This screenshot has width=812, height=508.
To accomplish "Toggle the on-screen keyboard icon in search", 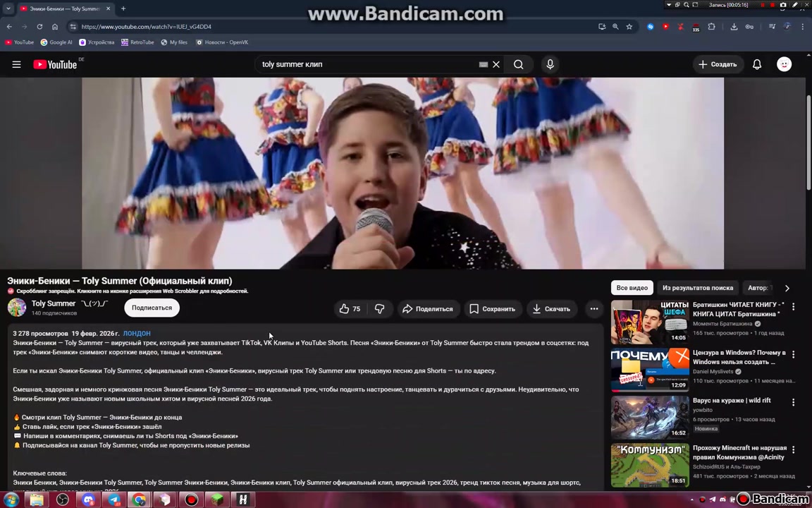I will (x=483, y=64).
